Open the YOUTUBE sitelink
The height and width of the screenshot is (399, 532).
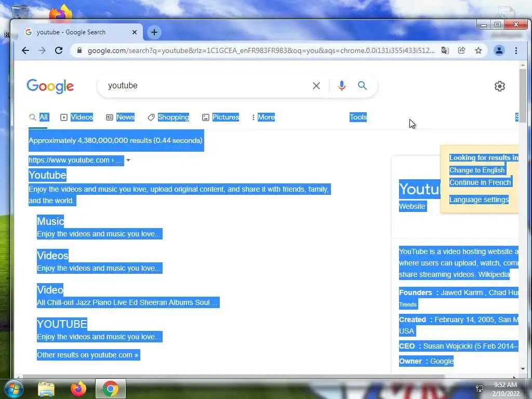tap(62, 324)
